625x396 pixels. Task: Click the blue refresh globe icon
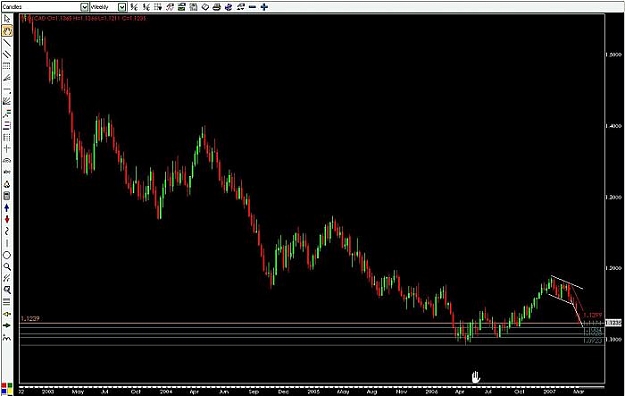pyautogui.click(x=228, y=7)
